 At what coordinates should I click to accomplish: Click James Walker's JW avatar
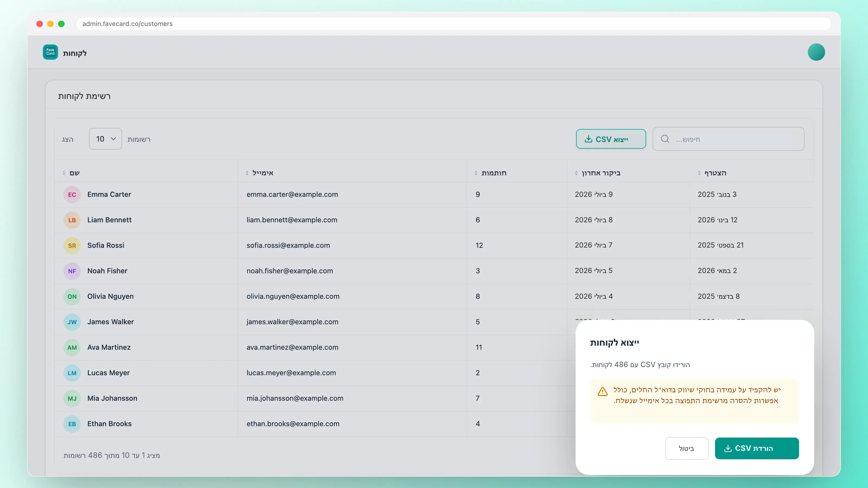tap(72, 322)
